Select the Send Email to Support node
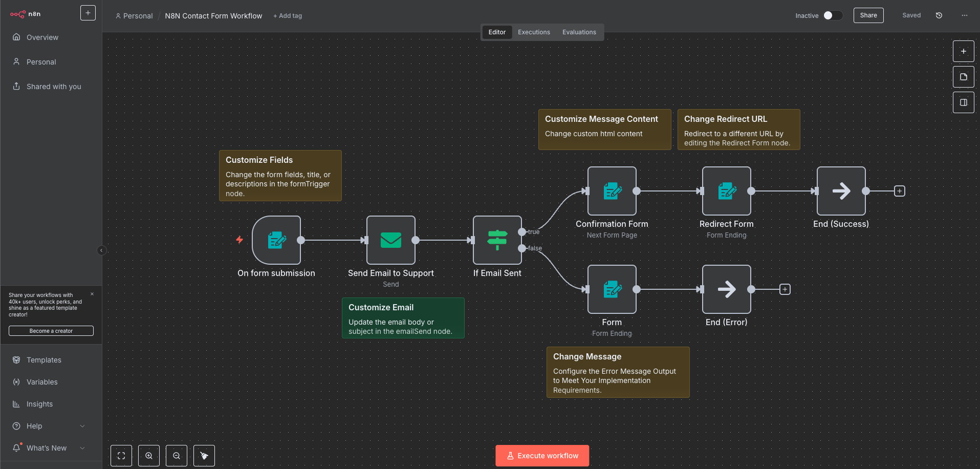Image resolution: width=980 pixels, height=469 pixels. [x=391, y=240]
